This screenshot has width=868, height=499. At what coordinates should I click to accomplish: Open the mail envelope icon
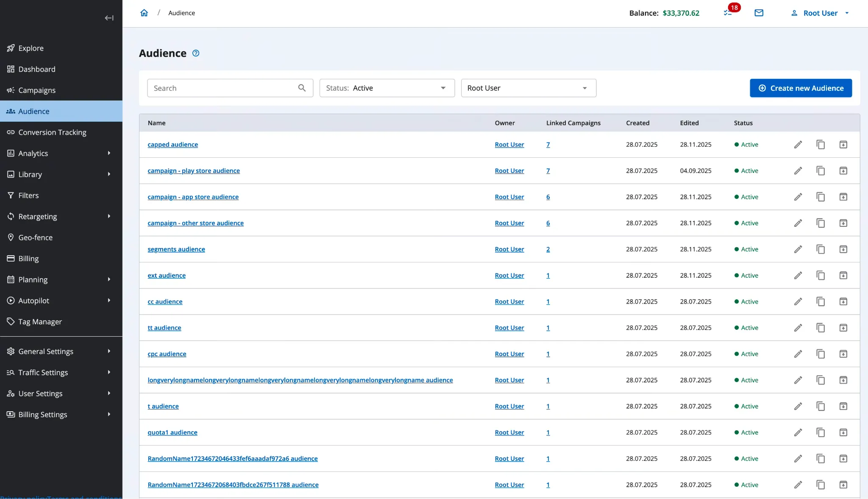click(x=759, y=13)
